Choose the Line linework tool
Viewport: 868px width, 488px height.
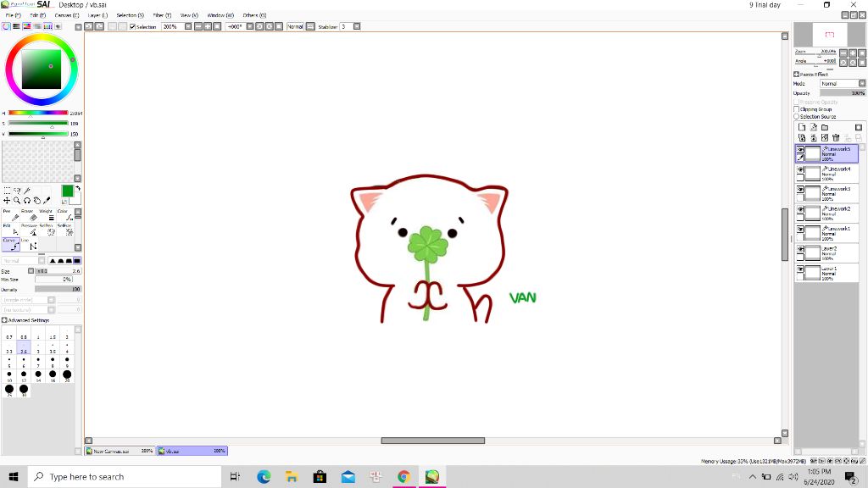pos(29,244)
